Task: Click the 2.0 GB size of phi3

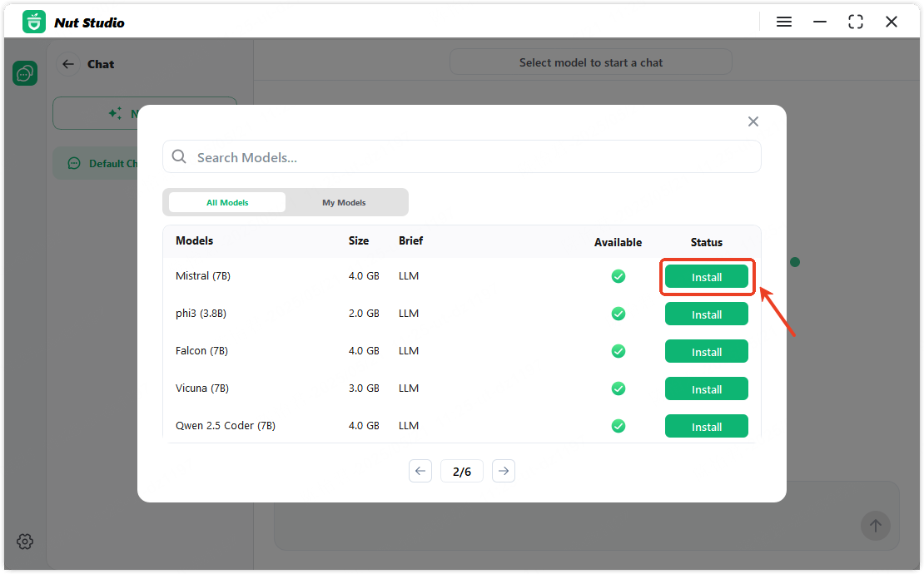Action: pos(364,313)
